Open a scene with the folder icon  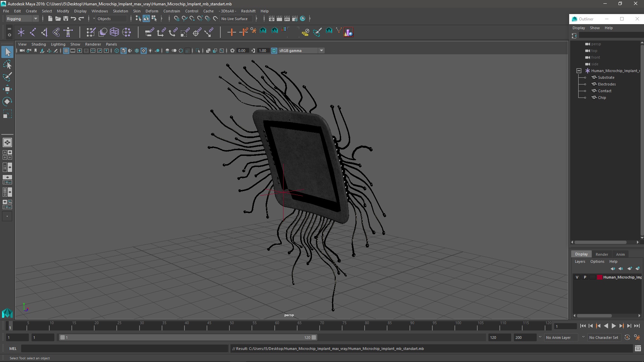click(58, 19)
